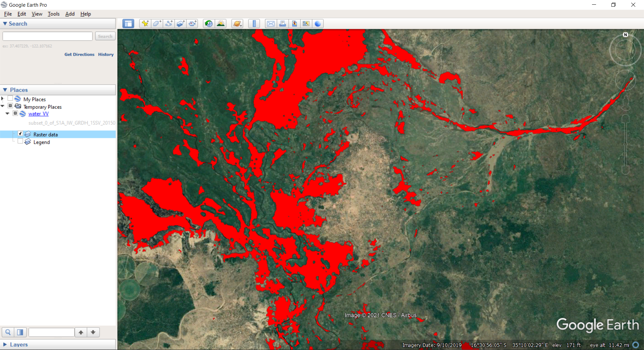Click the main search input field
The width and height of the screenshot is (644, 350).
point(48,36)
